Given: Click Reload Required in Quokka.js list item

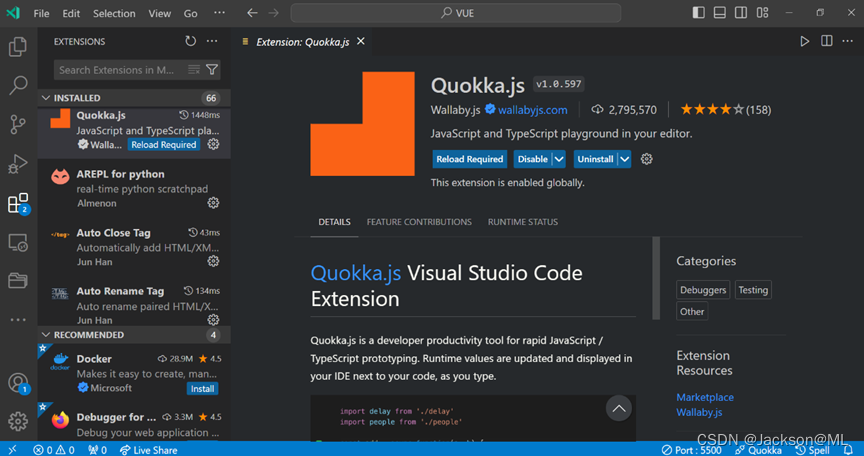Looking at the screenshot, I should click(x=164, y=145).
